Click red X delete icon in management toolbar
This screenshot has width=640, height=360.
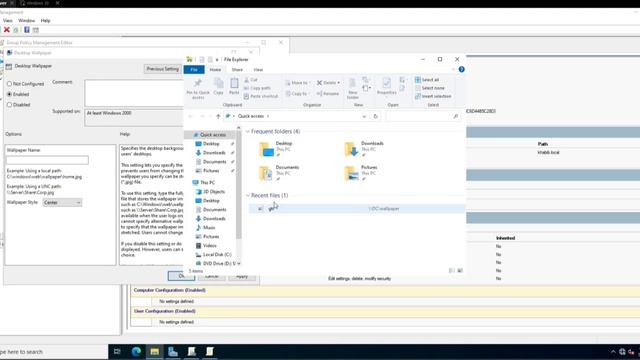(x=7, y=30)
